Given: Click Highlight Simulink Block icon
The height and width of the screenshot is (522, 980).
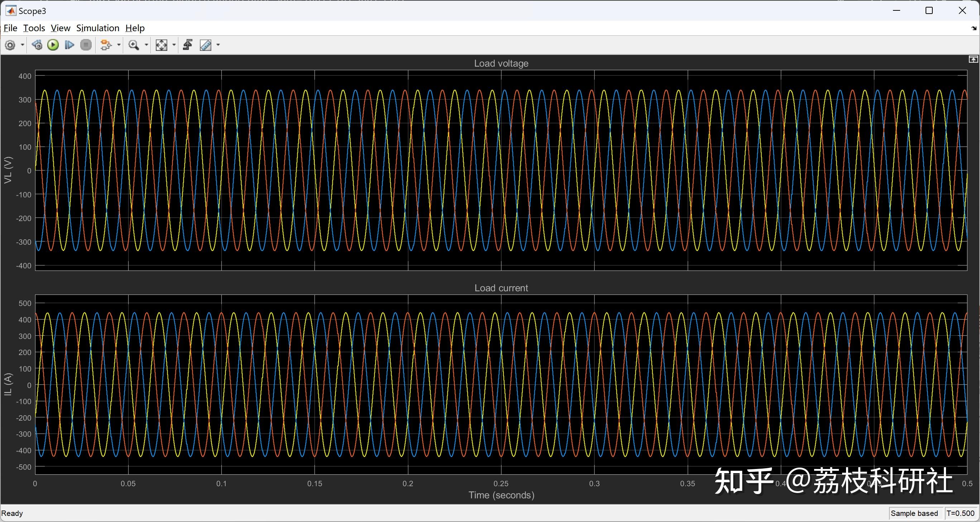Looking at the screenshot, I should [x=106, y=45].
